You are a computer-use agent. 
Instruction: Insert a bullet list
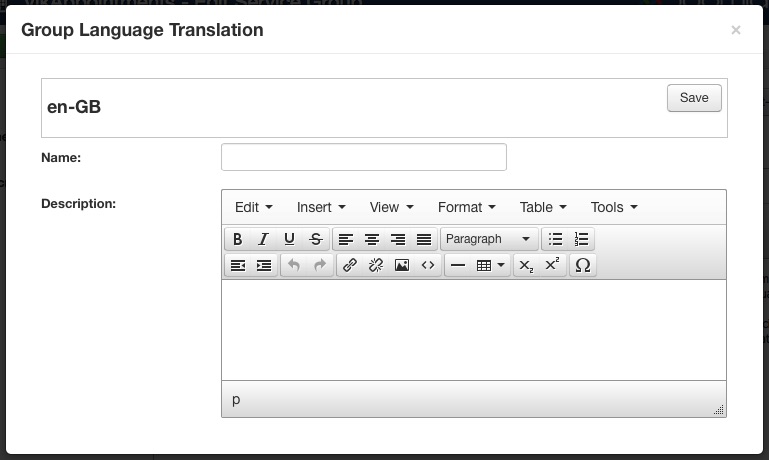click(555, 239)
